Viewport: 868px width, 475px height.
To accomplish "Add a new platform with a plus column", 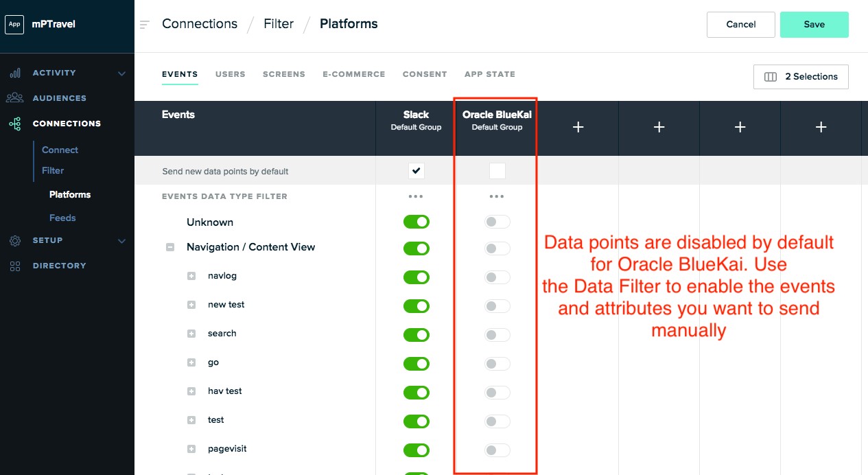I will coord(578,127).
